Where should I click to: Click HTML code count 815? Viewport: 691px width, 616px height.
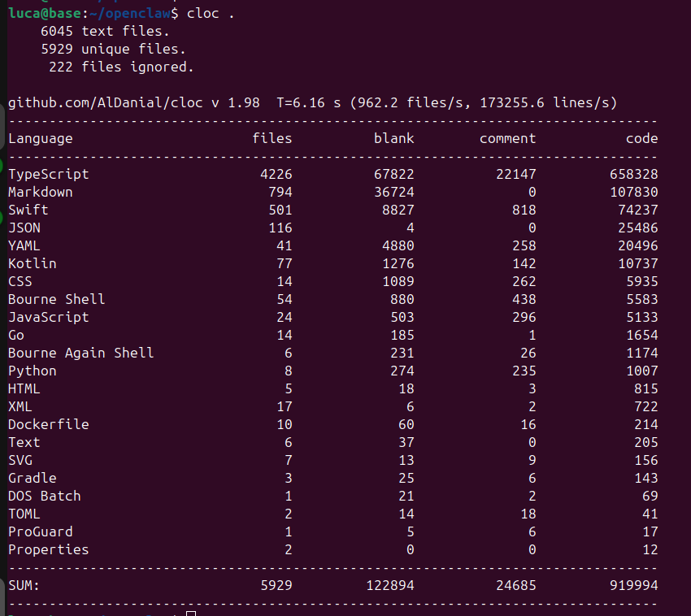click(646, 388)
